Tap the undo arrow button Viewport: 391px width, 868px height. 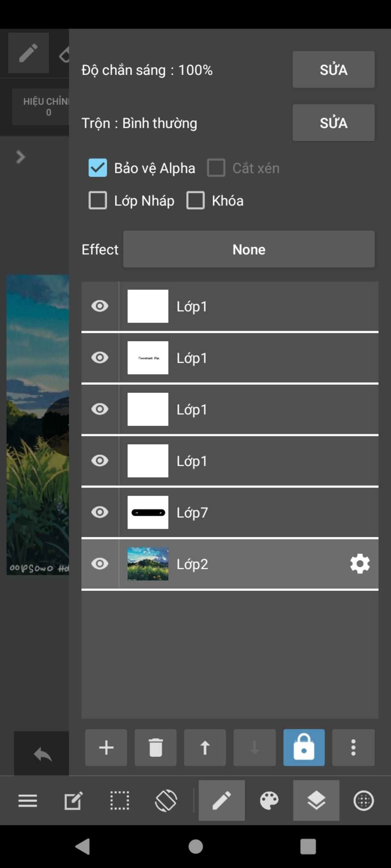point(42,754)
